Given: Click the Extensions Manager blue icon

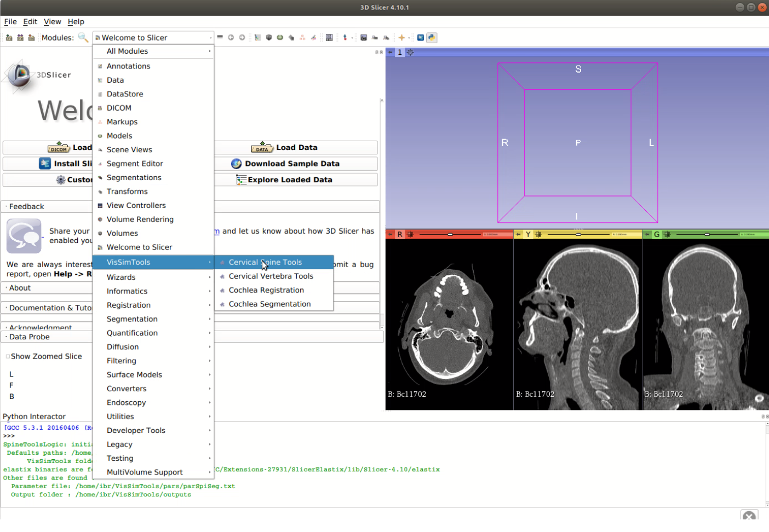Looking at the screenshot, I should coord(420,38).
